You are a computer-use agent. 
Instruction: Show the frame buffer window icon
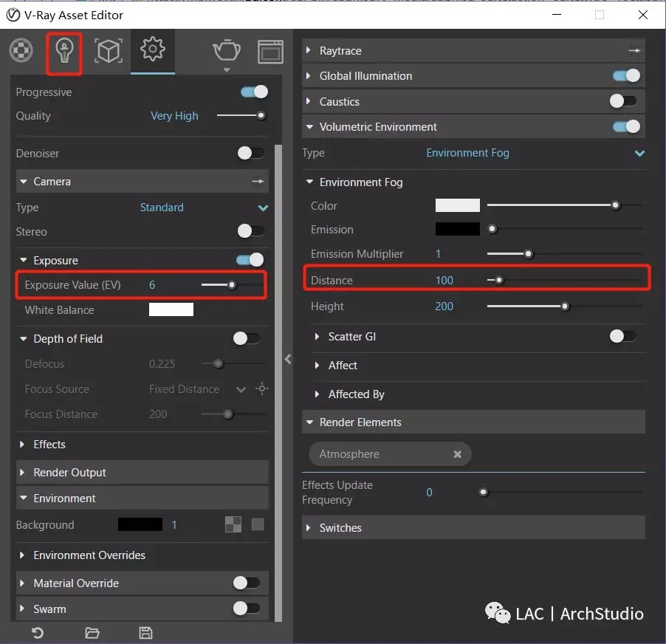pos(270,52)
